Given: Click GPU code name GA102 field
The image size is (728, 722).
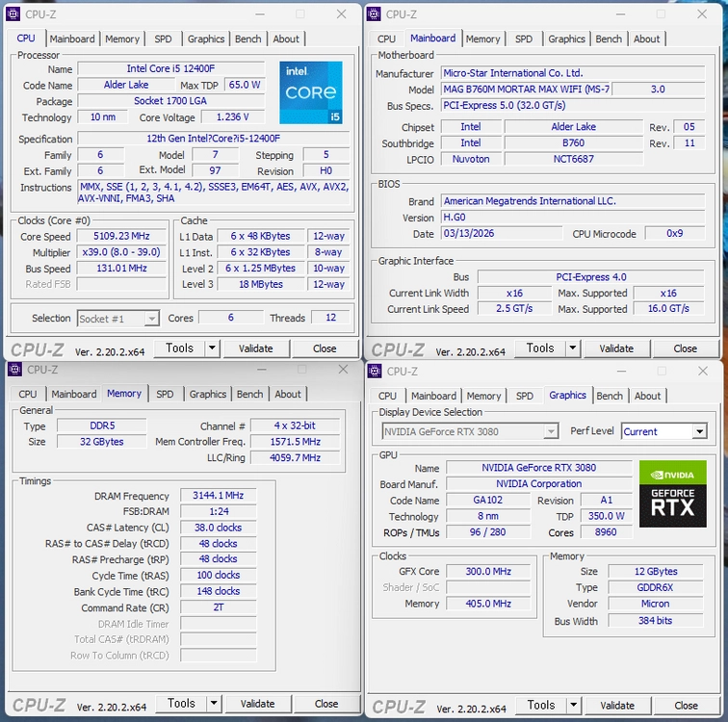Looking at the screenshot, I should click(488, 501).
